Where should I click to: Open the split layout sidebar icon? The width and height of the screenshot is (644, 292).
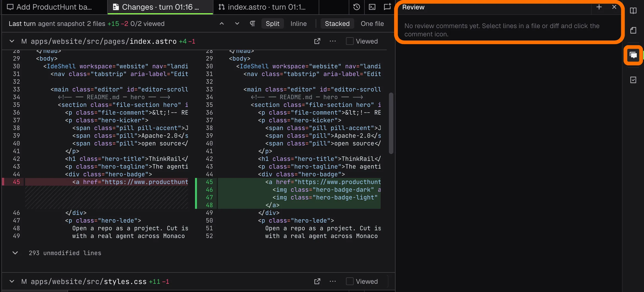click(633, 11)
